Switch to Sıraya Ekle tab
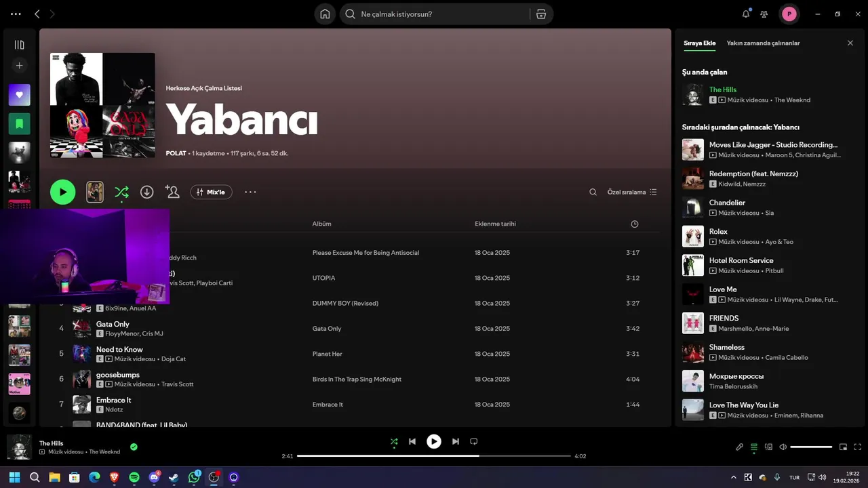 (x=699, y=43)
